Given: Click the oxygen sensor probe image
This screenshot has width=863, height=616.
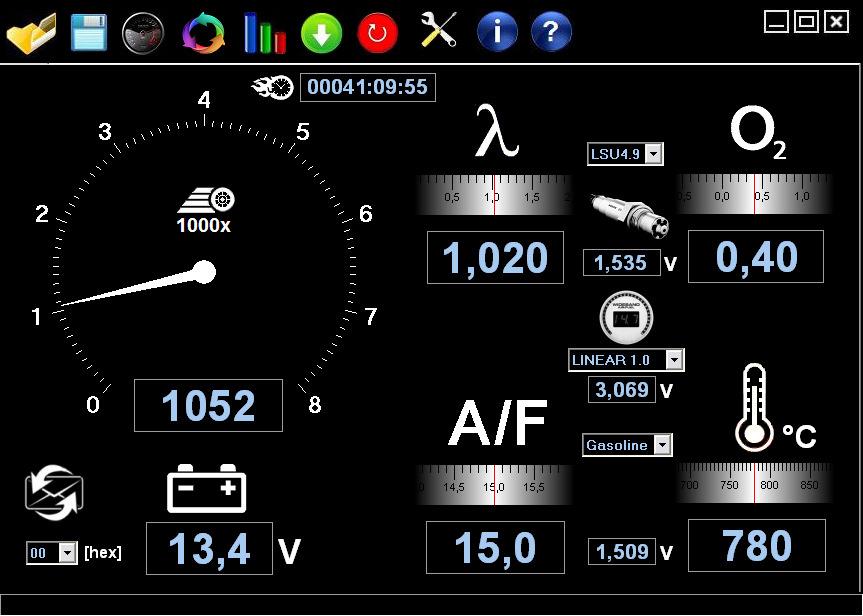Looking at the screenshot, I should [630, 216].
